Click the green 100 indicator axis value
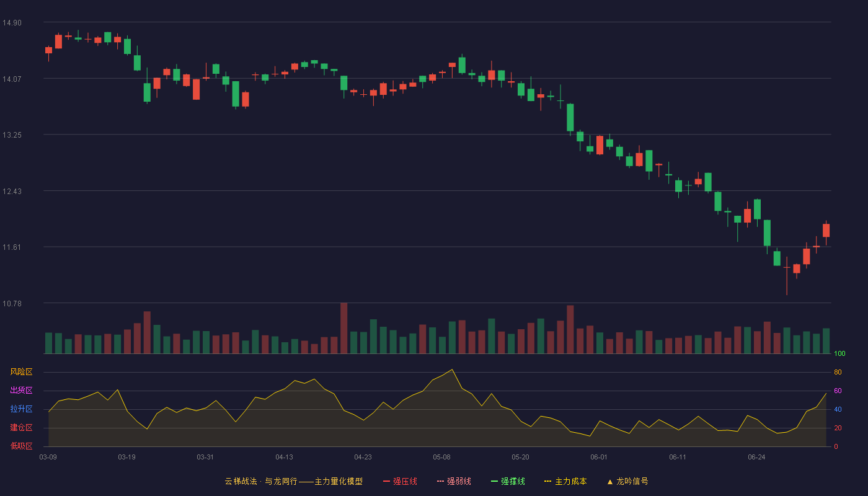 [x=839, y=354]
